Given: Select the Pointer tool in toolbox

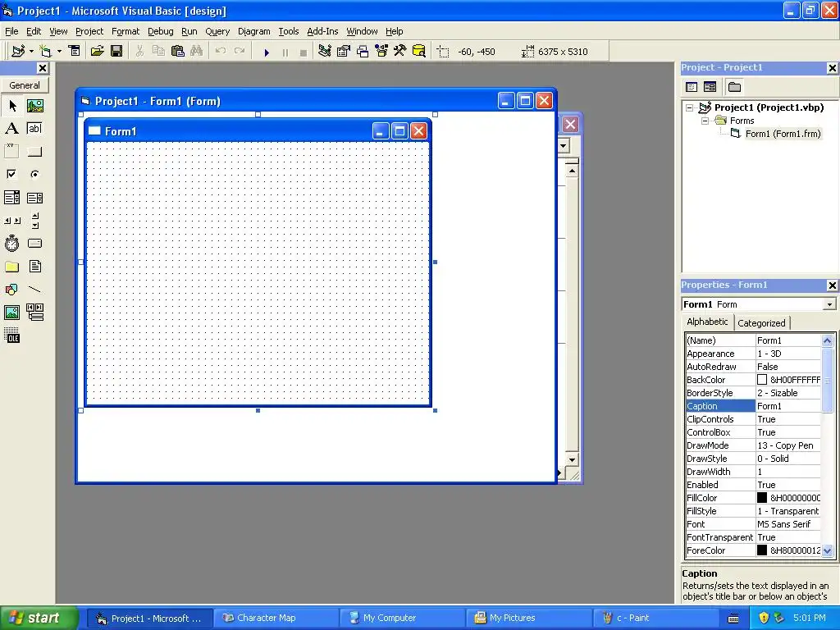Looking at the screenshot, I should tap(12, 106).
